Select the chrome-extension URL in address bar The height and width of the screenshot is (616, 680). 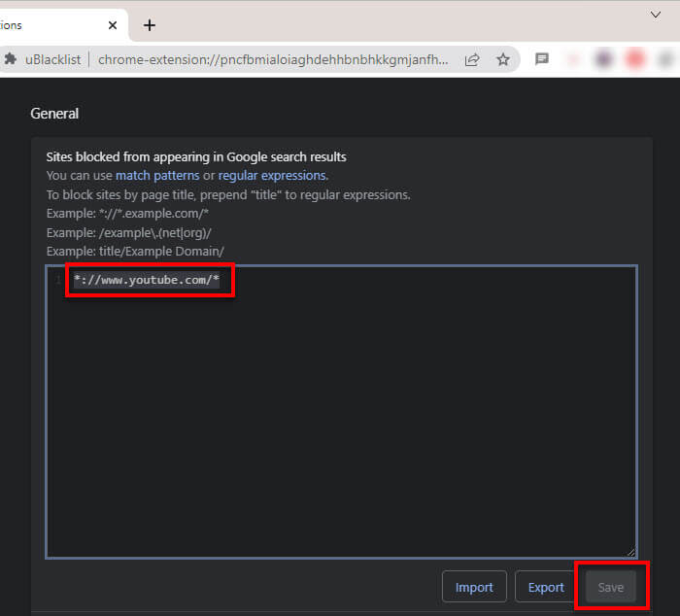tap(273, 59)
